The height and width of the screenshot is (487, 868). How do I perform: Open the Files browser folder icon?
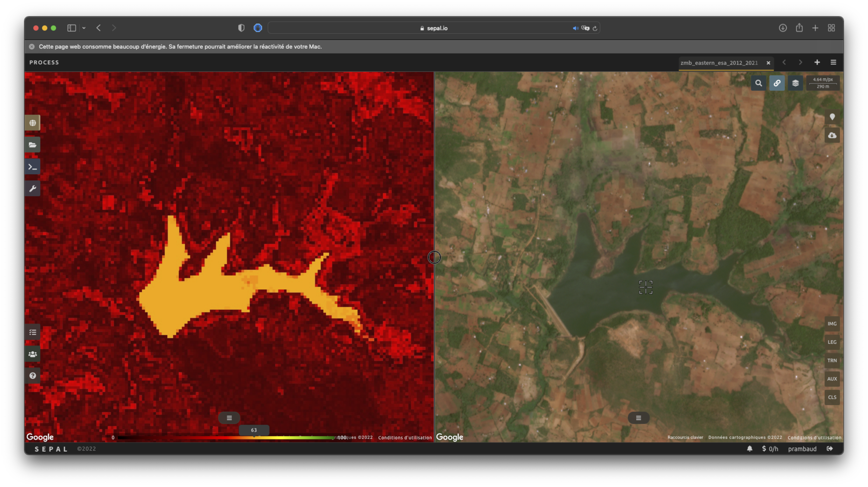[33, 145]
